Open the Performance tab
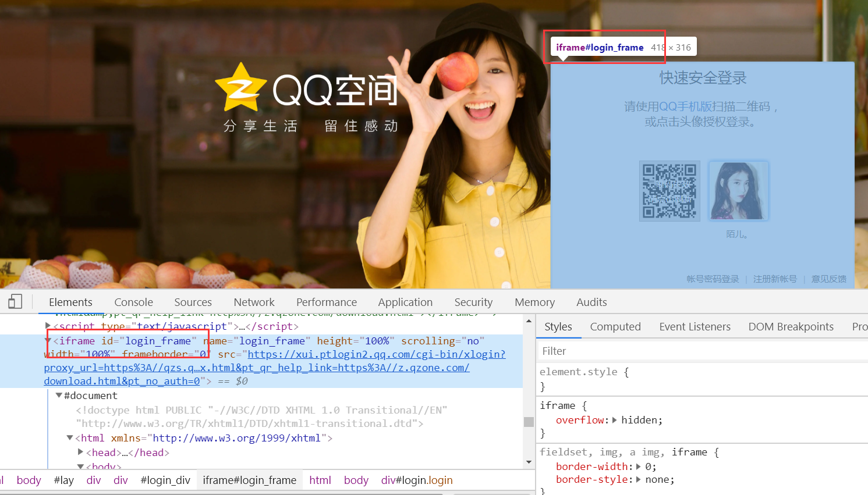The width and height of the screenshot is (868, 495). click(x=327, y=302)
